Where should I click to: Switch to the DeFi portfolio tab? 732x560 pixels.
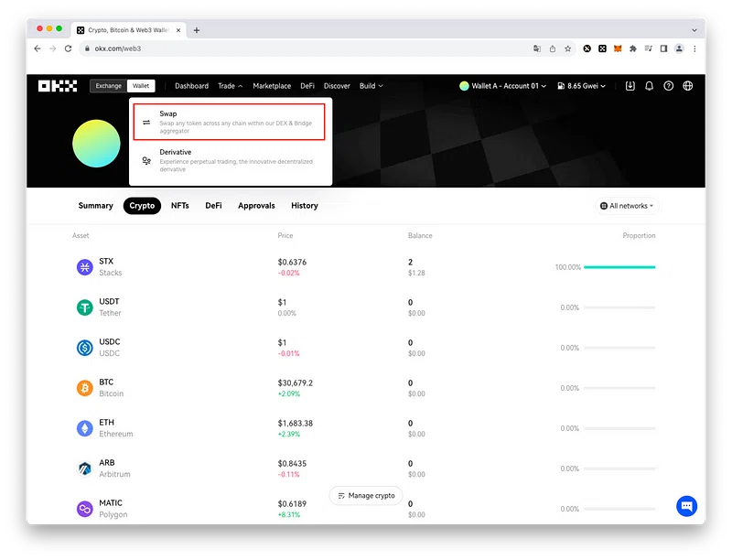pos(213,206)
